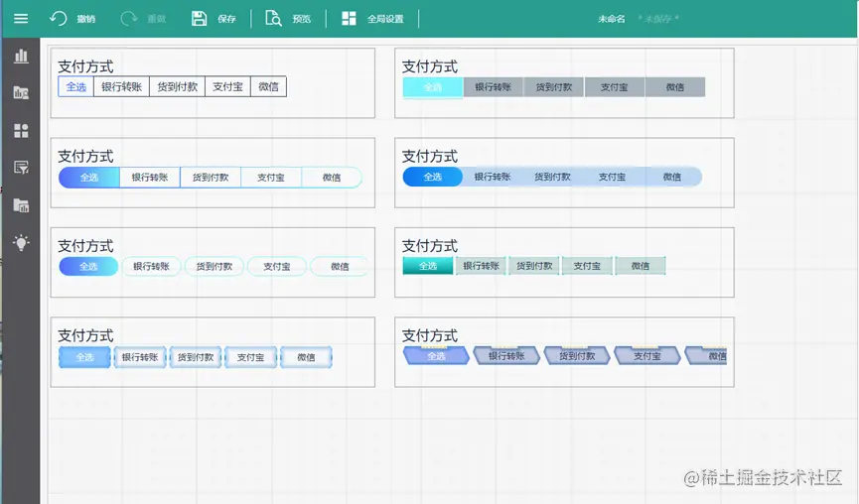Open the four-square components icon in sidebar
Screen dimensions: 859x504
pyautogui.click(x=21, y=130)
